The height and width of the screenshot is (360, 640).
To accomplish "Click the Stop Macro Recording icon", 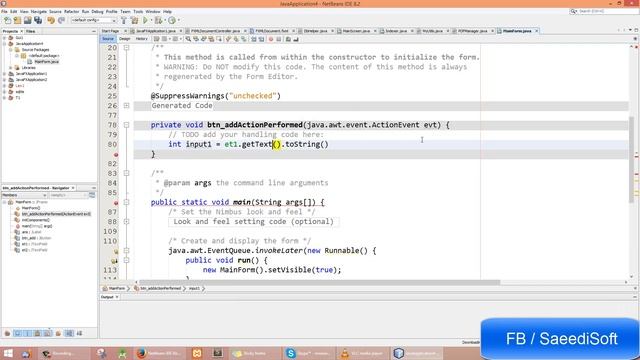I will click(x=279, y=39).
